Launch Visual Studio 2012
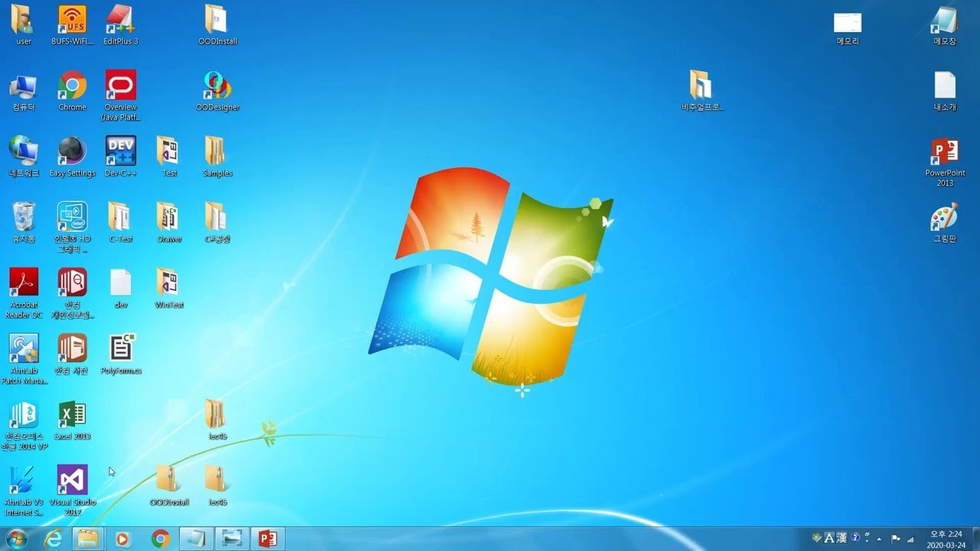This screenshot has width=980, height=551. coord(72,491)
